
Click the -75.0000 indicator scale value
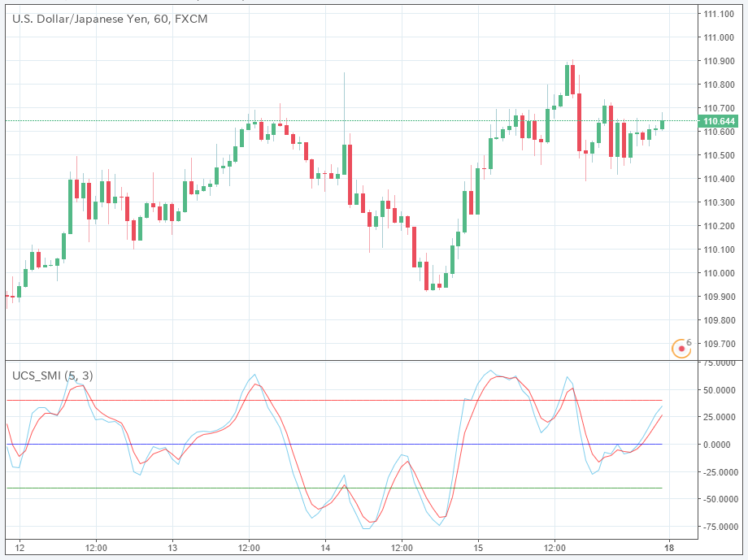coord(722,527)
